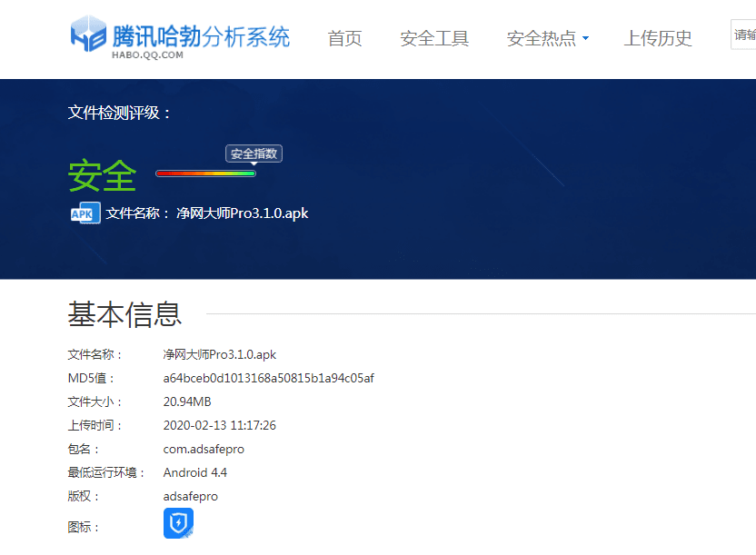The width and height of the screenshot is (756, 555).
Task: Click the 腾讯哈勃分析系统 site title
Action: 201,36
